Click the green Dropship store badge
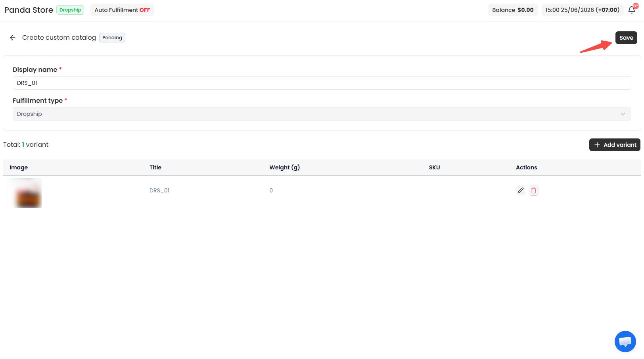The width and height of the screenshot is (644, 359). point(70,10)
